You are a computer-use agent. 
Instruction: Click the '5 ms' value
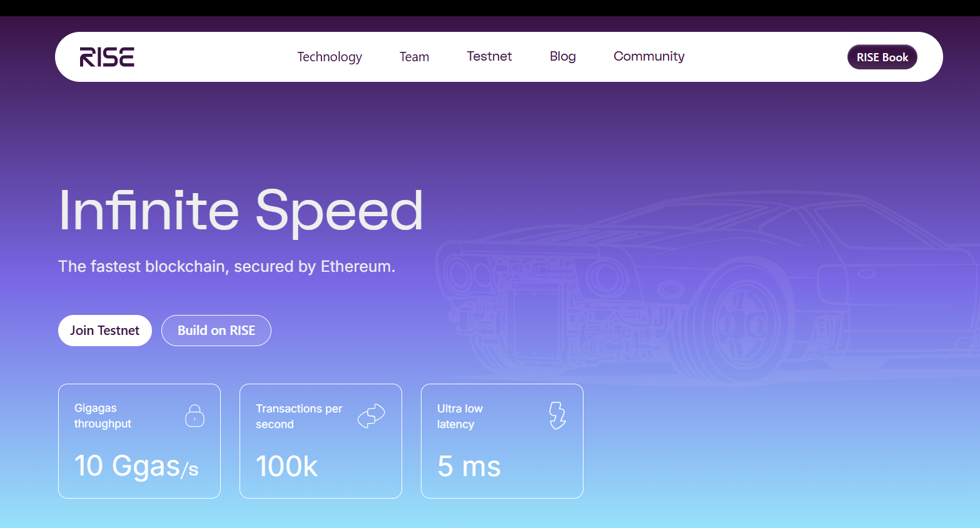(x=469, y=467)
